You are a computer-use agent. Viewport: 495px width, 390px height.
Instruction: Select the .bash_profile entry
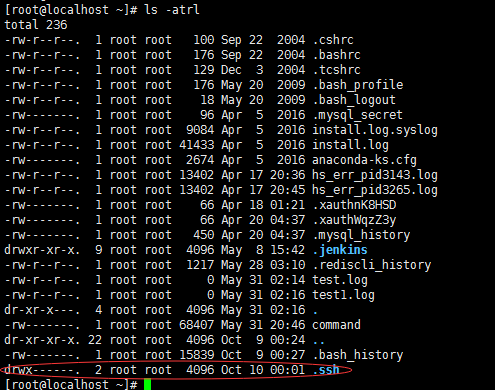(x=358, y=85)
